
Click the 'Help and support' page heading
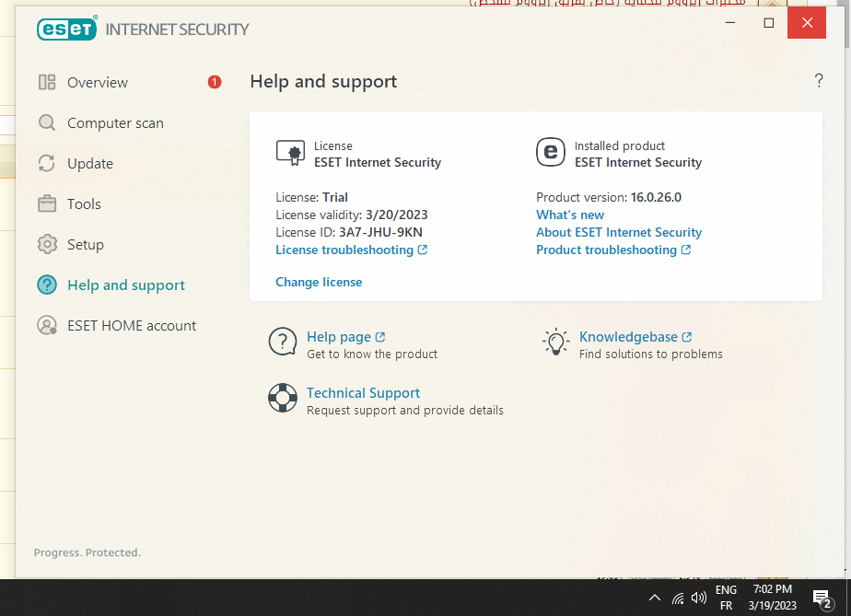point(323,81)
